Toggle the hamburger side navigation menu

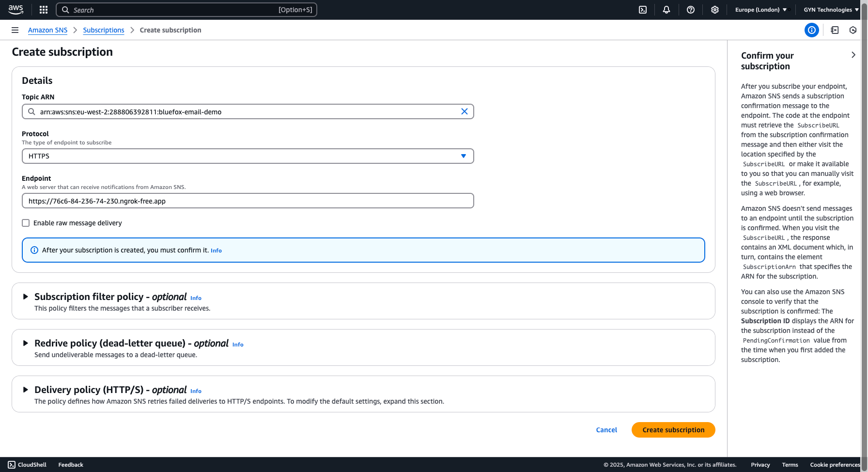(15, 30)
